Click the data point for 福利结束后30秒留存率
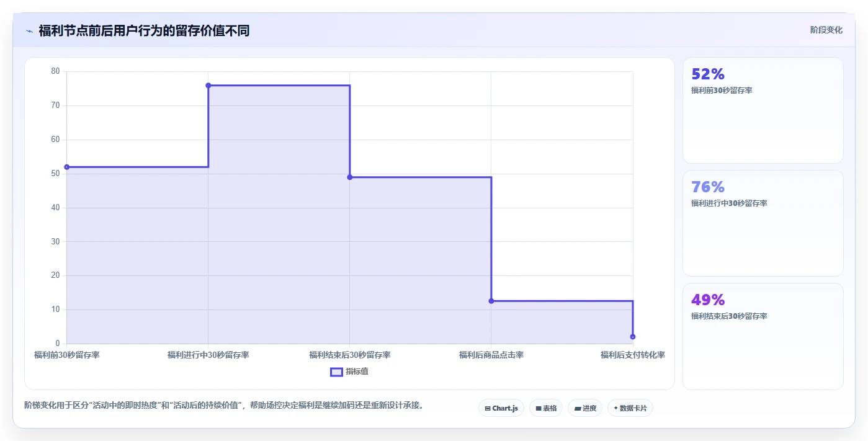 pos(350,177)
